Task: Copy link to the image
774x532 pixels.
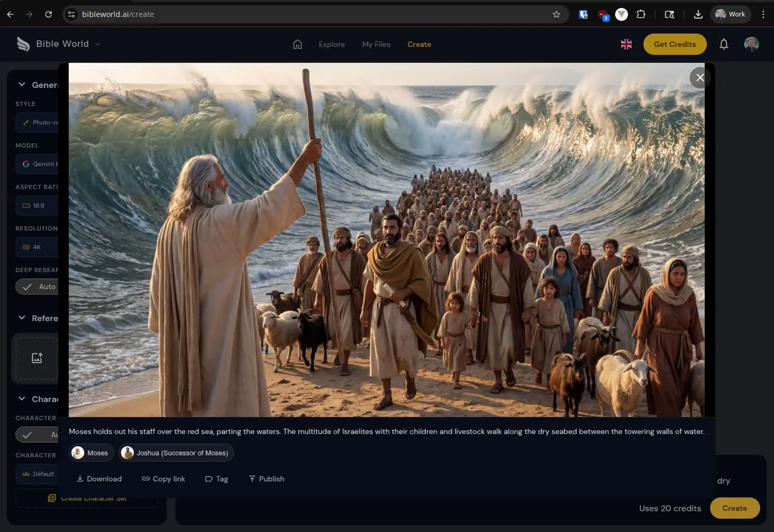Action: tap(164, 479)
